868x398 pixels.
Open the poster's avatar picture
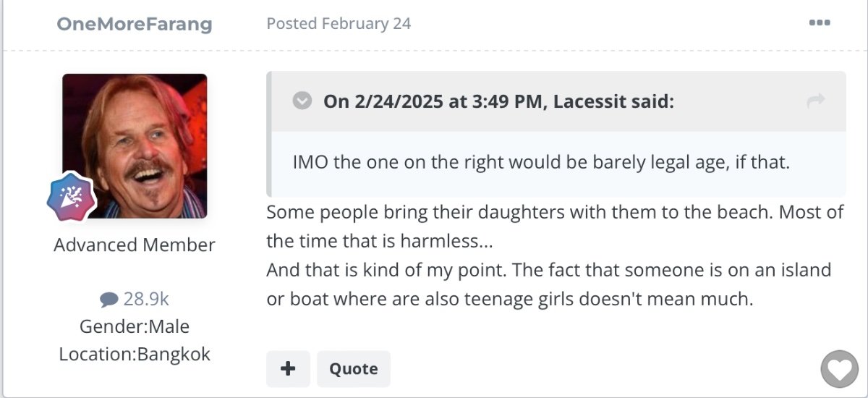point(135,146)
